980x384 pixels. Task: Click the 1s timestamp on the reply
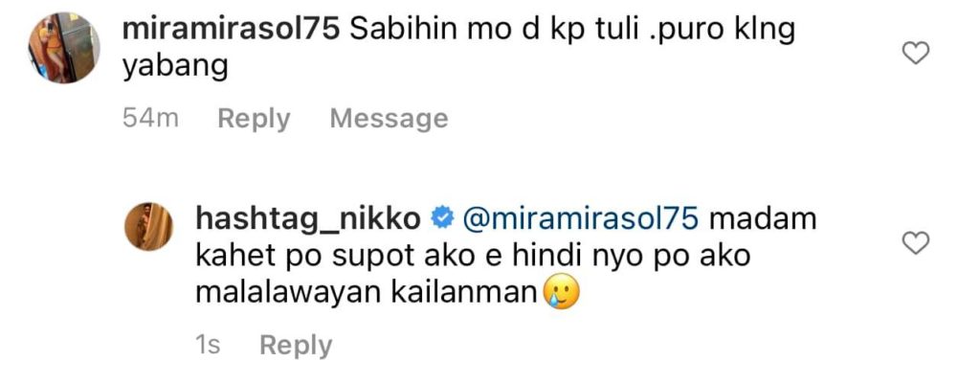click(x=208, y=345)
